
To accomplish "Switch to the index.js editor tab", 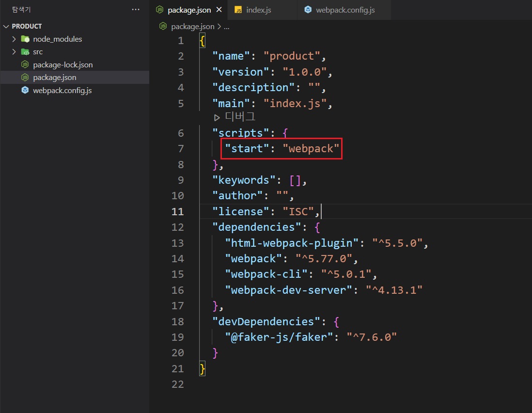I will [x=262, y=10].
